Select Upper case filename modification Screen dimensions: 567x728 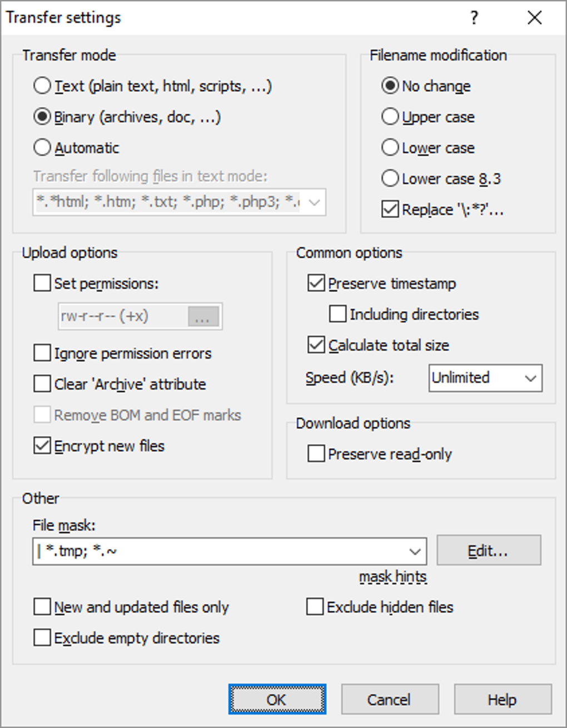390,117
